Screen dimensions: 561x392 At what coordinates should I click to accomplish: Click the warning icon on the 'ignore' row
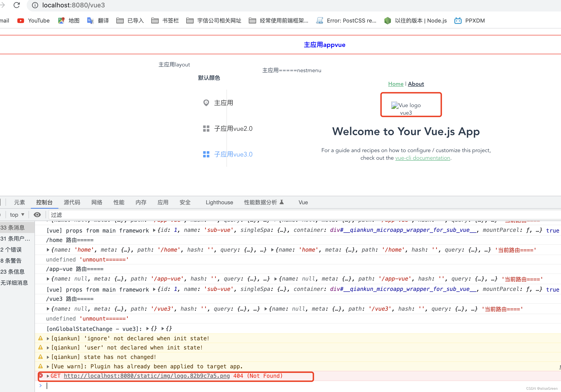click(40, 338)
